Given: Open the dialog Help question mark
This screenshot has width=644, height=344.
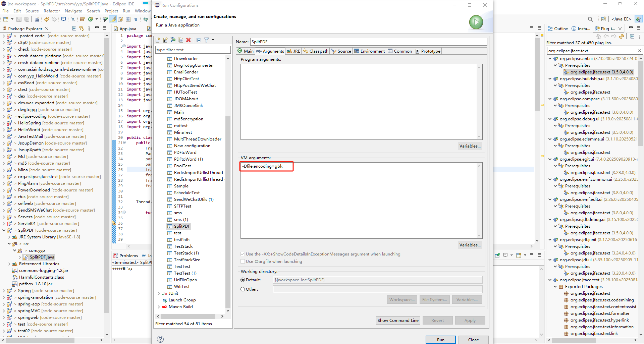Looking at the screenshot, I should (x=160, y=339).
